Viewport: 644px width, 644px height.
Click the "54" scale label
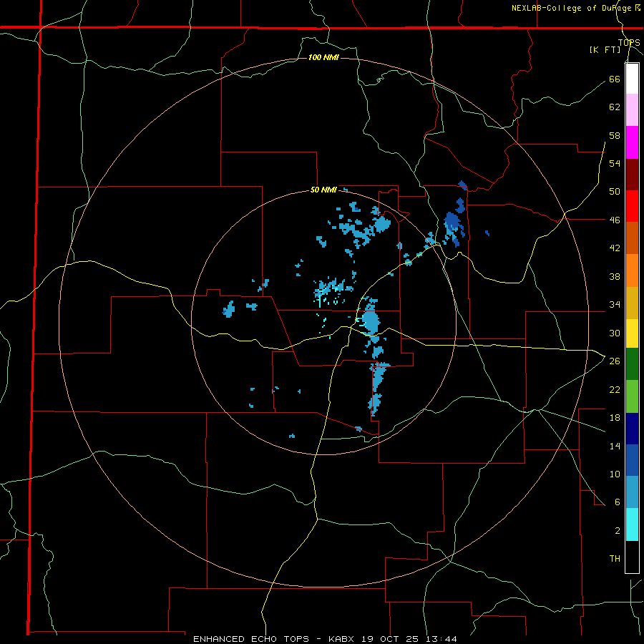pyautogui.click(x=615, y=163)
